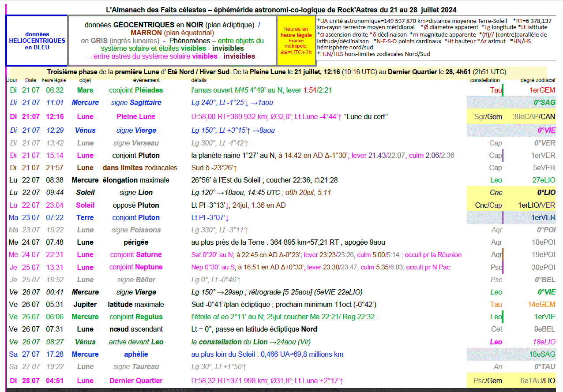Viewport: 563px width, 392px height.
Task: Click the "conjoint Neptune" event cell
Action: (136, 267)
